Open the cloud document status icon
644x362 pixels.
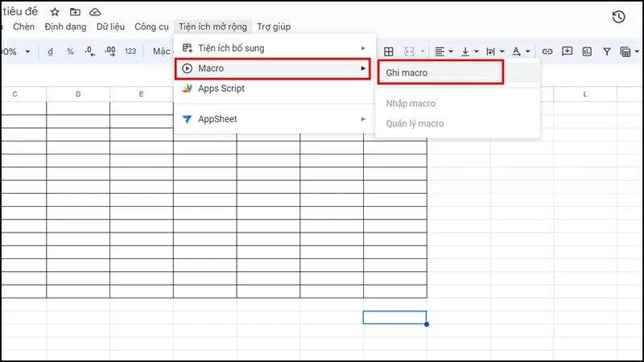[x=95, y=12]
